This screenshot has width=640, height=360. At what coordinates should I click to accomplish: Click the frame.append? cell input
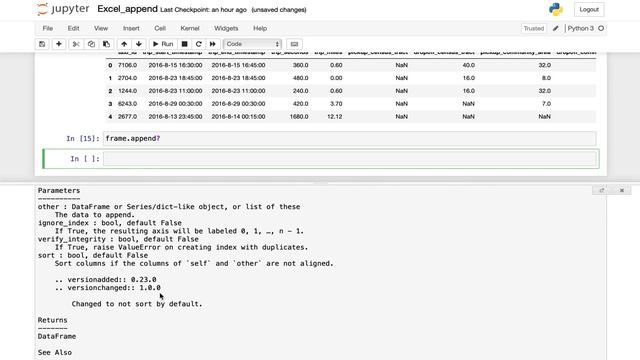click(x=350, y=138)
